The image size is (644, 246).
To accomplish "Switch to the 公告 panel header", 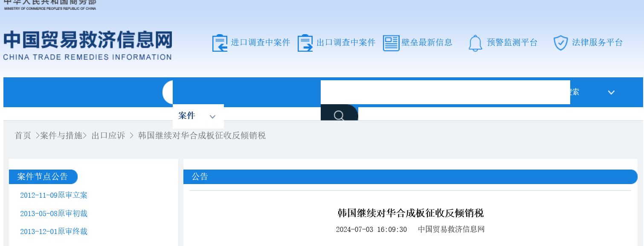I will tap(200, 176).
